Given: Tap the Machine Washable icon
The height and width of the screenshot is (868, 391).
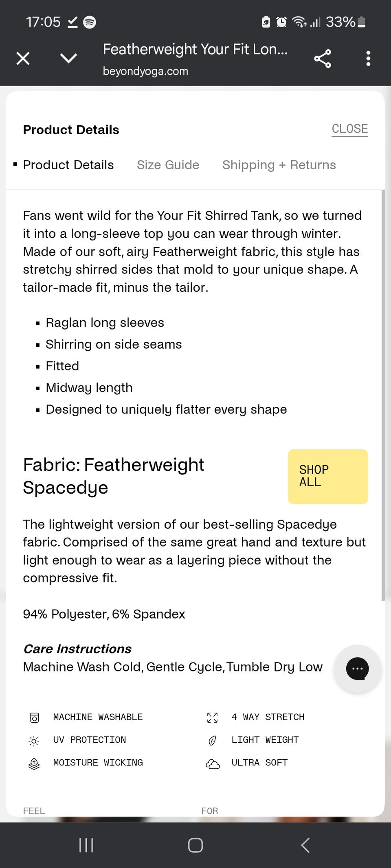Looking at the screenshot, I should [x=35, y=717].
